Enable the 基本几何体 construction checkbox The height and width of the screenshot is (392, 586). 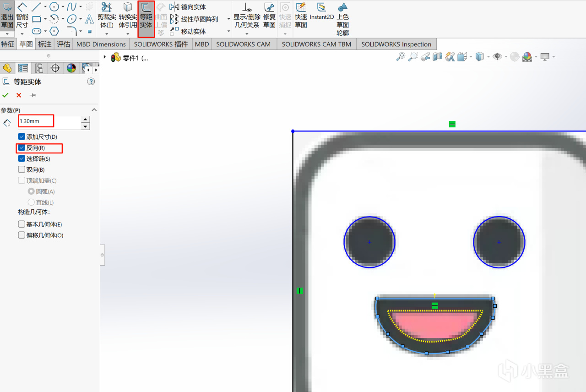click(x=22, y=224)
